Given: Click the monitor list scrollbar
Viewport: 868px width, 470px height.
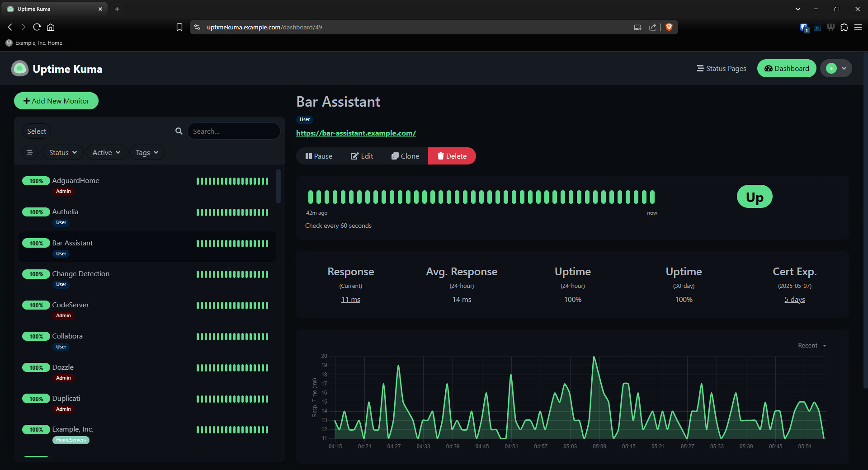Looking at the screenshot, I should (x=278, y=186).
